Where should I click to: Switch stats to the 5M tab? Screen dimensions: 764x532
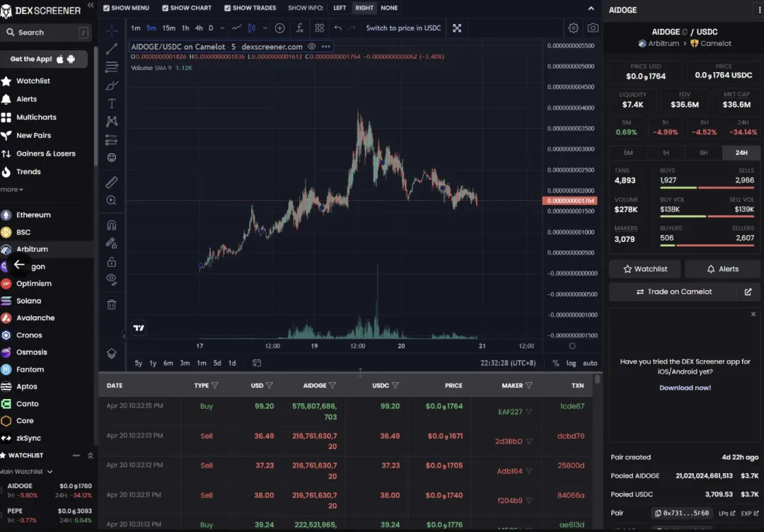click(x=628, y=153)
